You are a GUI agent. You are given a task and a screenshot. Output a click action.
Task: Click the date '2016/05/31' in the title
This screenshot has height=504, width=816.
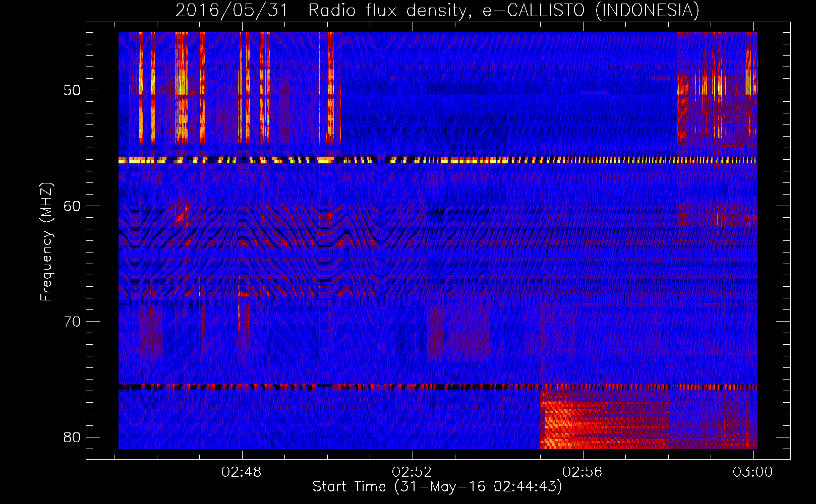[x=231, y=11]
